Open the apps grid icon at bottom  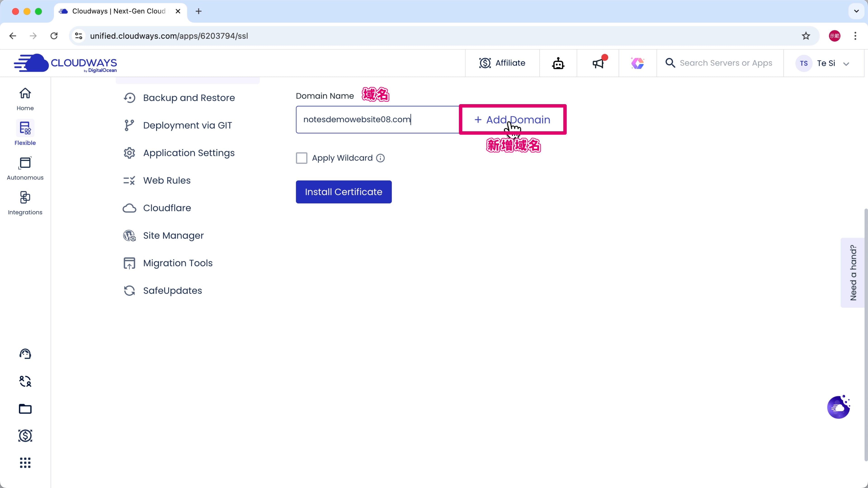point(25,463)
